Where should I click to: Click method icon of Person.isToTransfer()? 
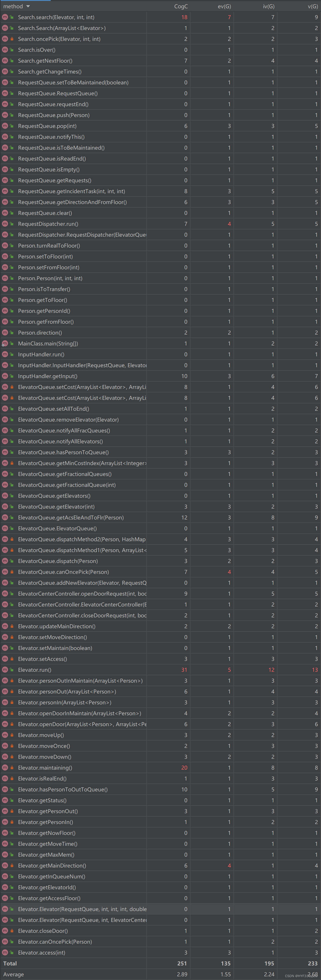coord(5,289)
